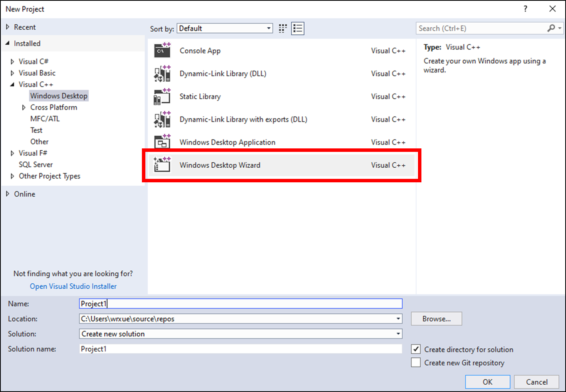Collapse the Visual C++ node
566x392 pixels.
12,84
